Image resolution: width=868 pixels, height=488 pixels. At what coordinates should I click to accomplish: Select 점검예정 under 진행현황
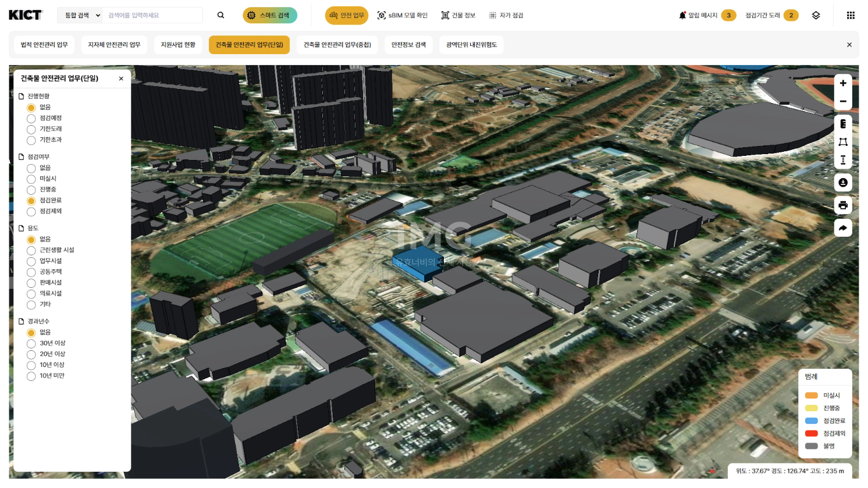(x=31, y=119)
